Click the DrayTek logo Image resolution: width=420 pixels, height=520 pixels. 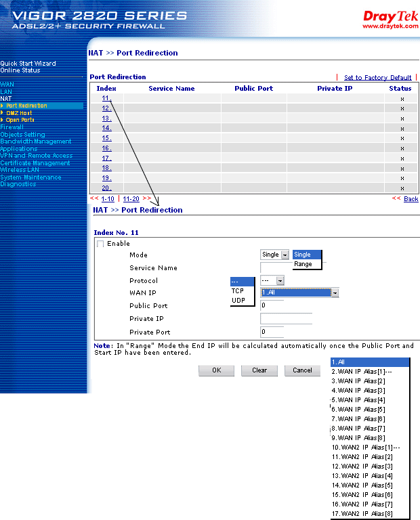[390, 16]
